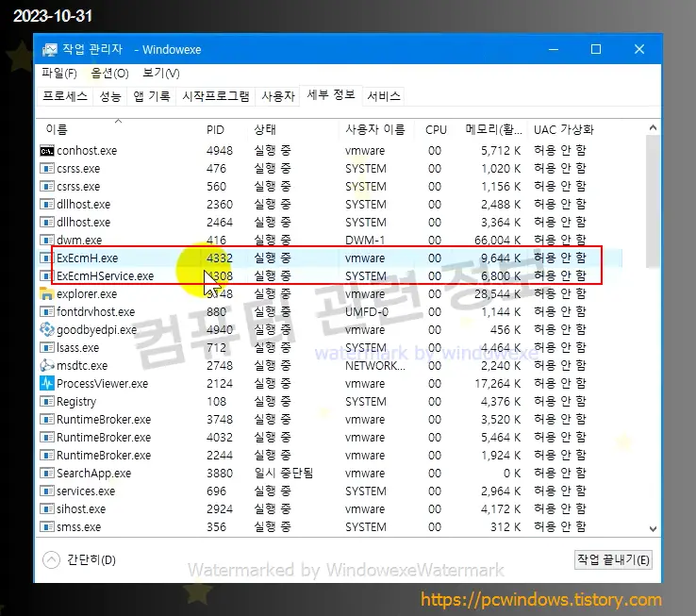Sort by the 사용자 이름 column header
Screen dimensions: 696x616
[375, 129]
